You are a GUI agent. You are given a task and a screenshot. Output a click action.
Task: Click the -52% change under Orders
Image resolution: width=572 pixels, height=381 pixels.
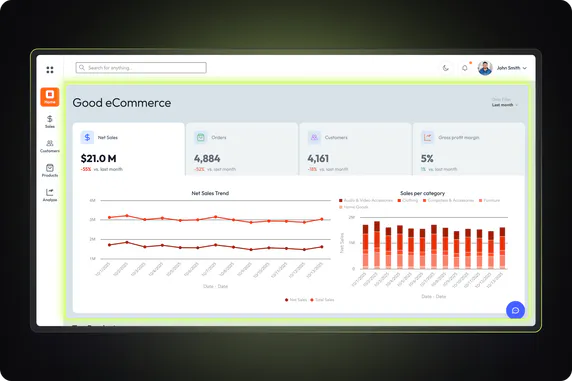(199, 169)
